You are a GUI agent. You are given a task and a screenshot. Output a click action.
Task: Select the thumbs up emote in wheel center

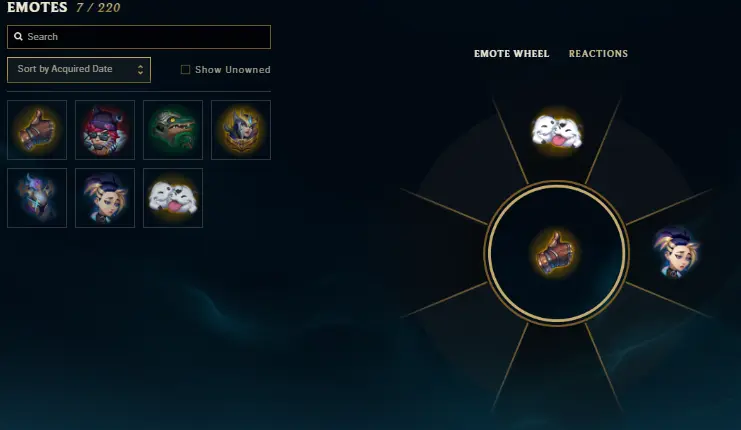(x=556, y=252)
